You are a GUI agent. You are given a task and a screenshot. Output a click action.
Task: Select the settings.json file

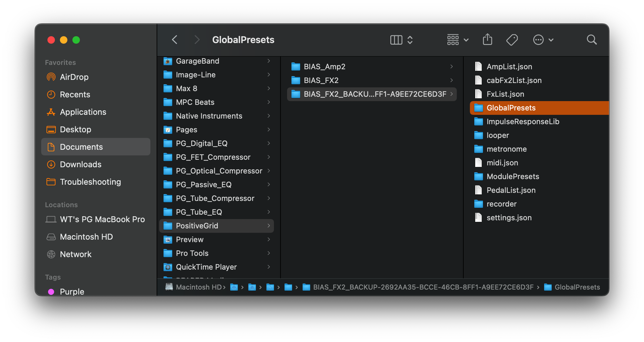click(x=539, y=217)
